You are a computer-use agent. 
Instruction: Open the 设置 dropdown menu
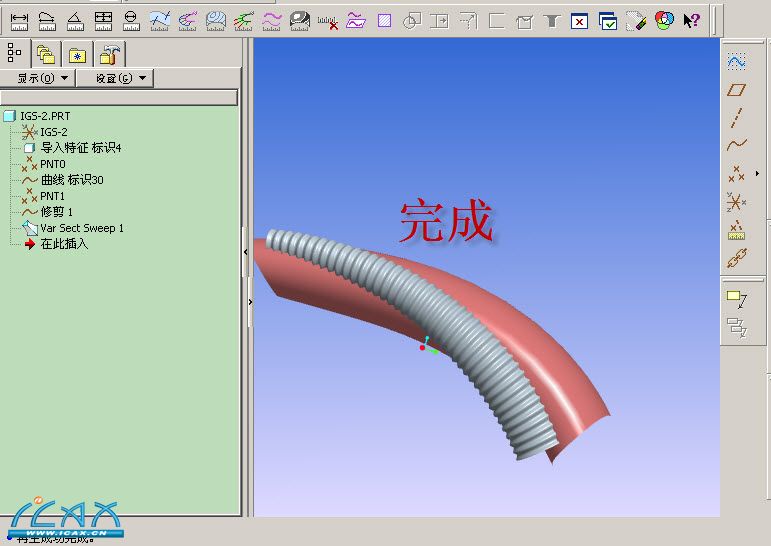point(121,78)
